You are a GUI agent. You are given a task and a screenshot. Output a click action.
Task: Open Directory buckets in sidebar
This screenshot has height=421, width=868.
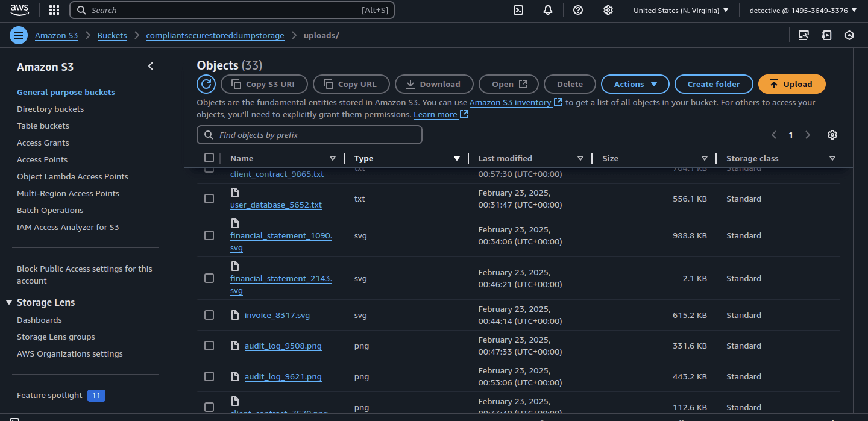click(x=50, y=109)
